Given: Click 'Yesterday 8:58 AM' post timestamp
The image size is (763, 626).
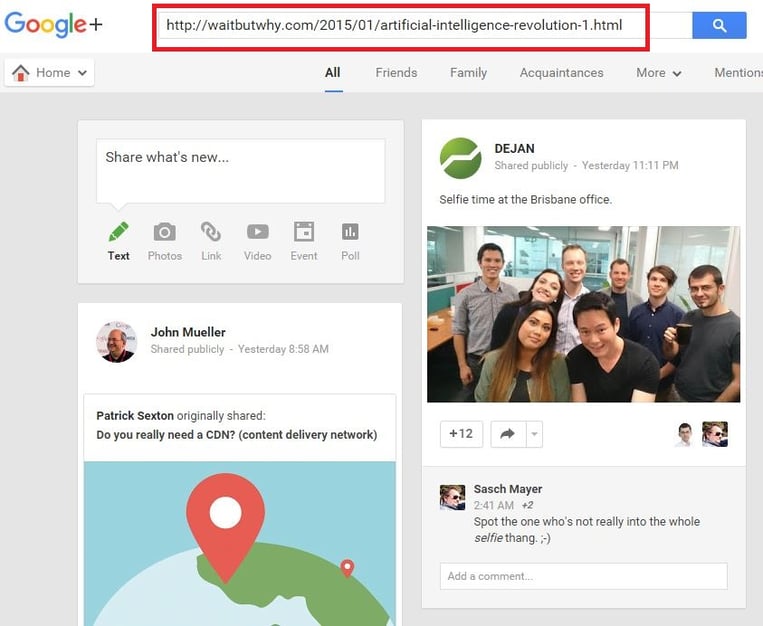Looking at the screenshot, I should [283, 349].
